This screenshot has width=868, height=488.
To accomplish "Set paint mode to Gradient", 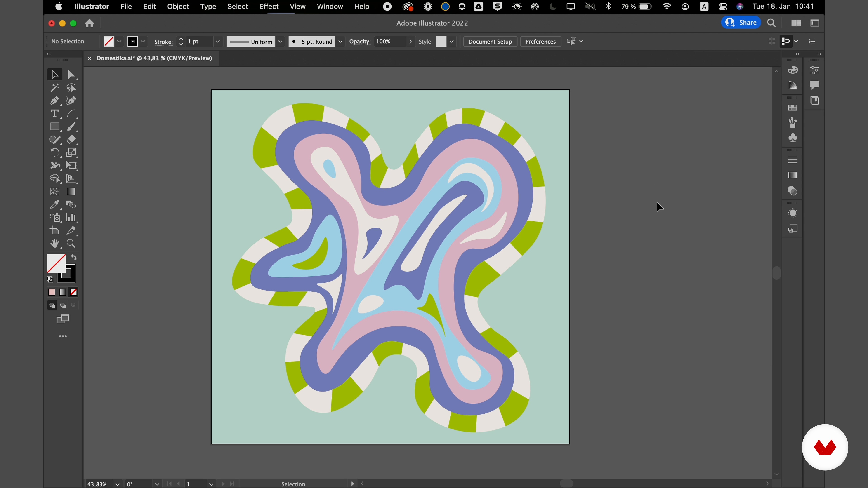I will tap(63, 292).
